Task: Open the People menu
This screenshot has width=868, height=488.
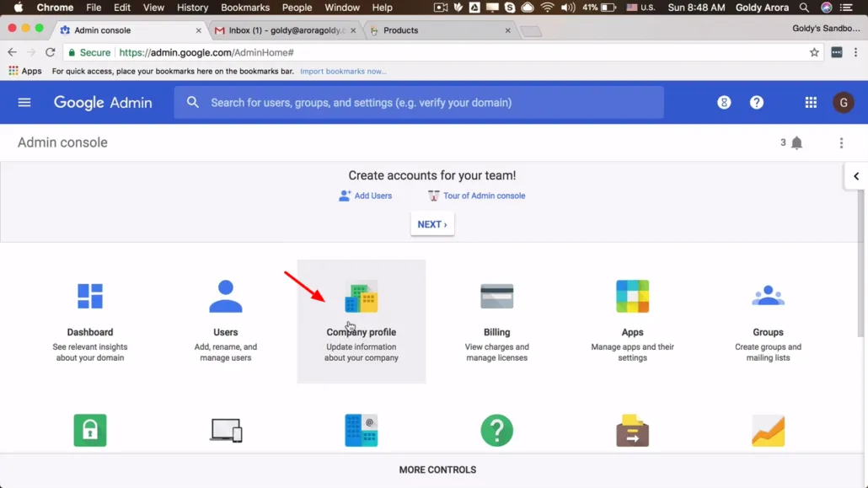Action: (x=297, y=8)
